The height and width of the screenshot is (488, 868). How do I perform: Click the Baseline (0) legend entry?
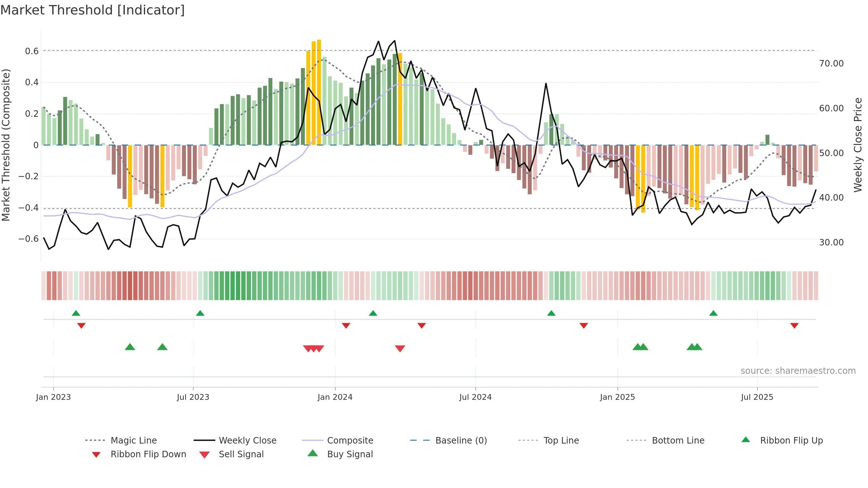tap(448, 440)
